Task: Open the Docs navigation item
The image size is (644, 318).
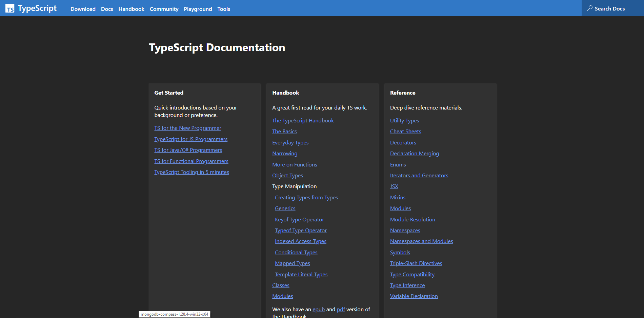Action: (x=107, y=9)
